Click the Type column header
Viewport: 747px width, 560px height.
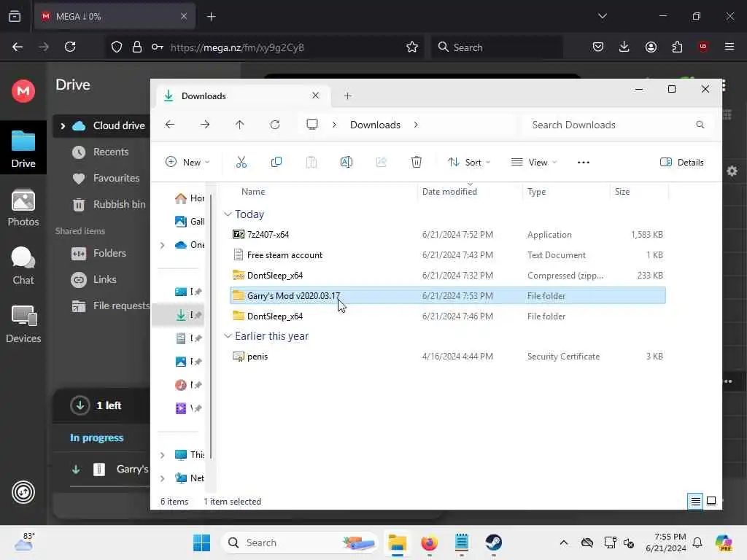536,192
